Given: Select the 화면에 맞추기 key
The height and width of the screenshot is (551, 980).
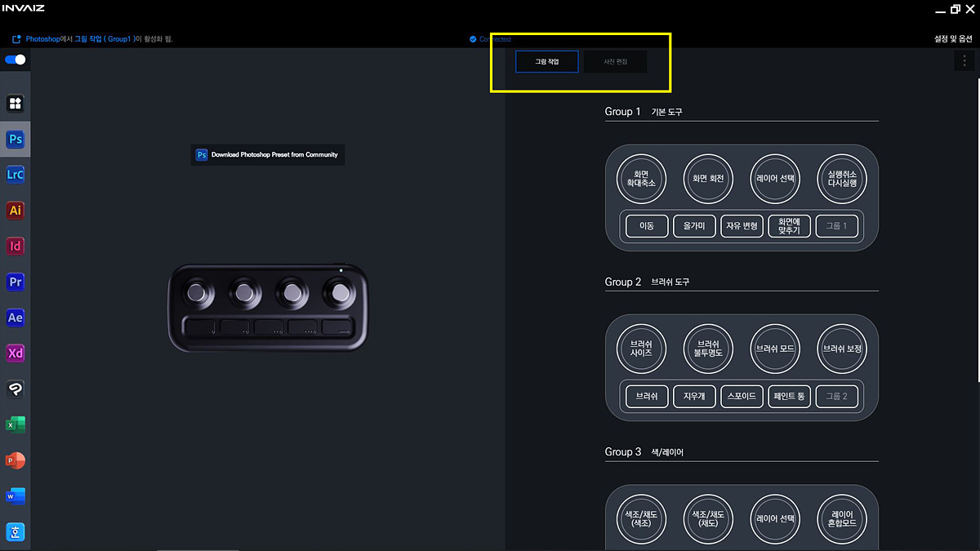Looking at the screenshot, I should pos(790,226).
